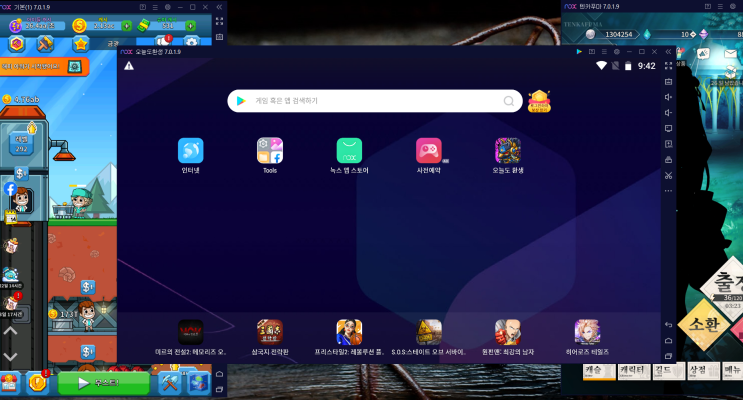Click the level 292 button in mining game
The width and height of the screenshot is (743, 400).
[21, 144]
